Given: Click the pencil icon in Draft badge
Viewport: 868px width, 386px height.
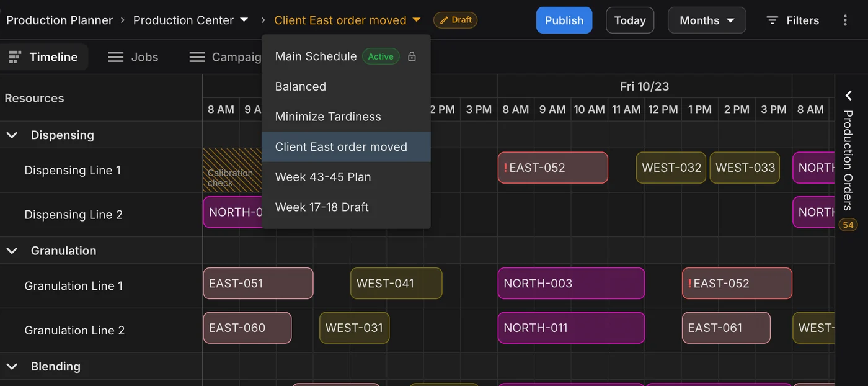Looking at the screenshot, I should (444, 20).
